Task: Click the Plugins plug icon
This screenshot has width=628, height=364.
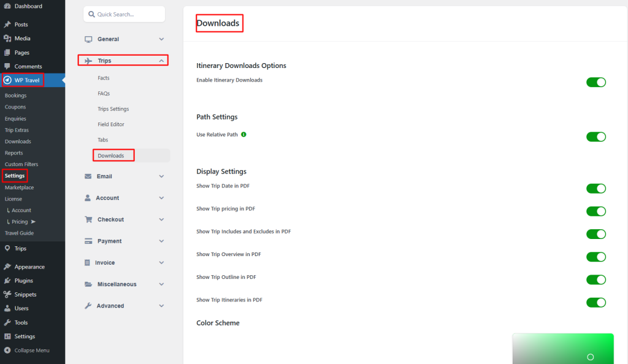Action: tap(7, 281)
